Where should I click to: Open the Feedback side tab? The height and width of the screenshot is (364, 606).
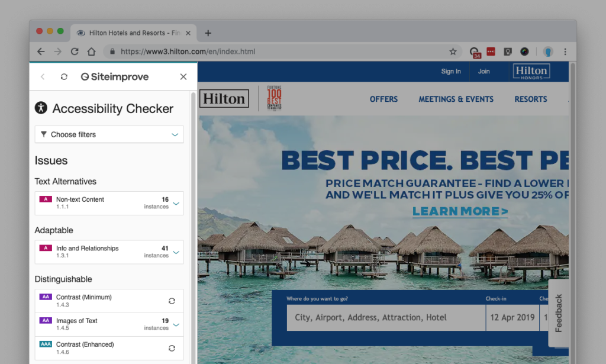(559, 313)
